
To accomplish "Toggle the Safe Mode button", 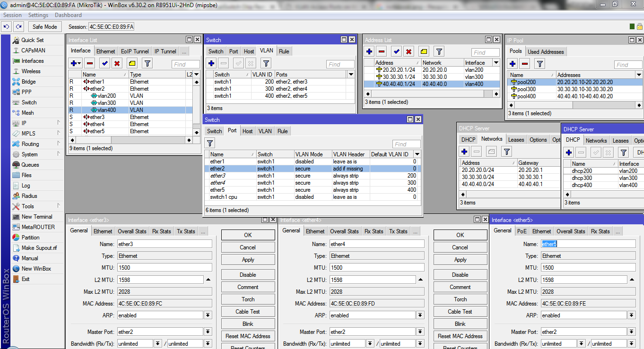I will click(45, 27).
